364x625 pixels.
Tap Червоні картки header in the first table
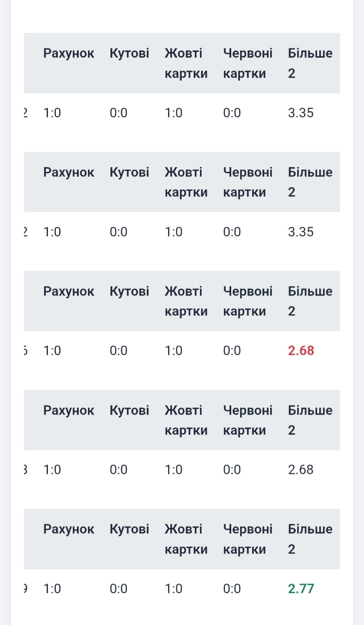click(247, 63)
